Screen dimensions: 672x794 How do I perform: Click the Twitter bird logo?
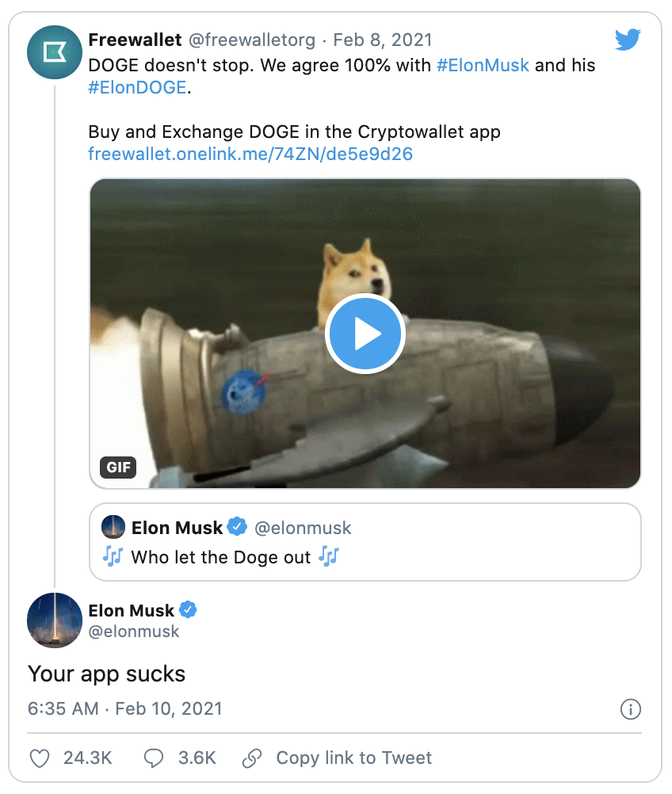point(628,40)
